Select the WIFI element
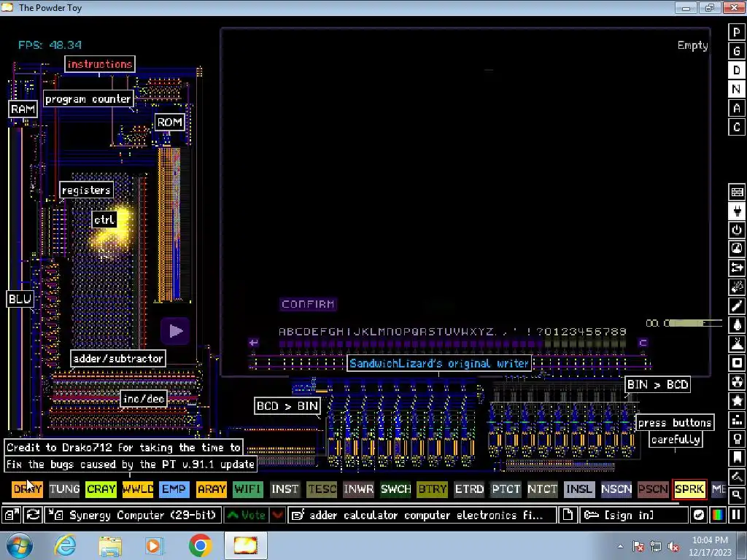 (x=248, y=489)
